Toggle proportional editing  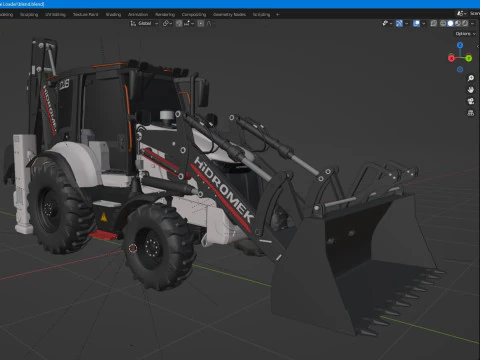coord(201,23)
